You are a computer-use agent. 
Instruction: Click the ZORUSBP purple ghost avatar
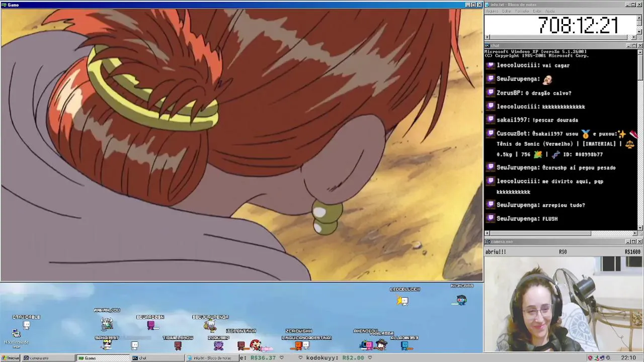(218, 345)
